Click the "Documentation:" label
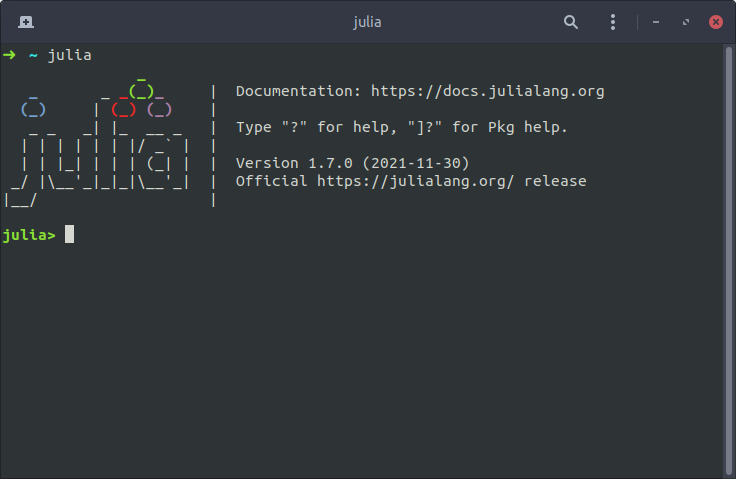Image resolution: width=736 pixels, height=479 pixels. (299, 91)
